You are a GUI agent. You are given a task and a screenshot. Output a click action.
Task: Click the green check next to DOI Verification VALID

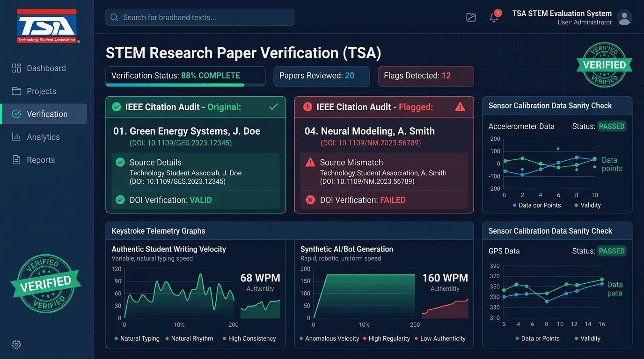(120, 200)
